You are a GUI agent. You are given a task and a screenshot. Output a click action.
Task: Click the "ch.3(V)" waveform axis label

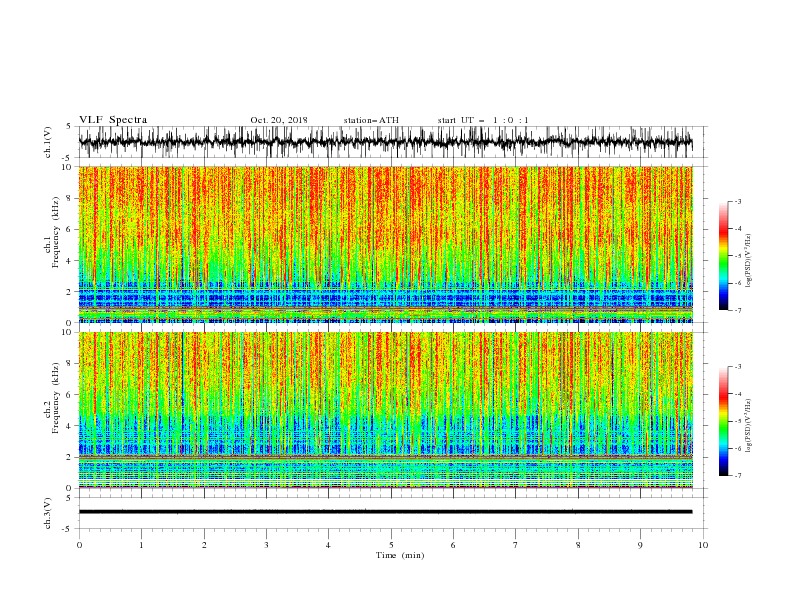pos(48,513)
